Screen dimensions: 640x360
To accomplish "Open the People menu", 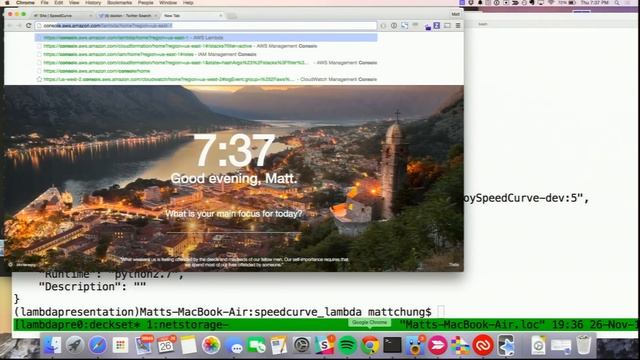I will [145, 2].
